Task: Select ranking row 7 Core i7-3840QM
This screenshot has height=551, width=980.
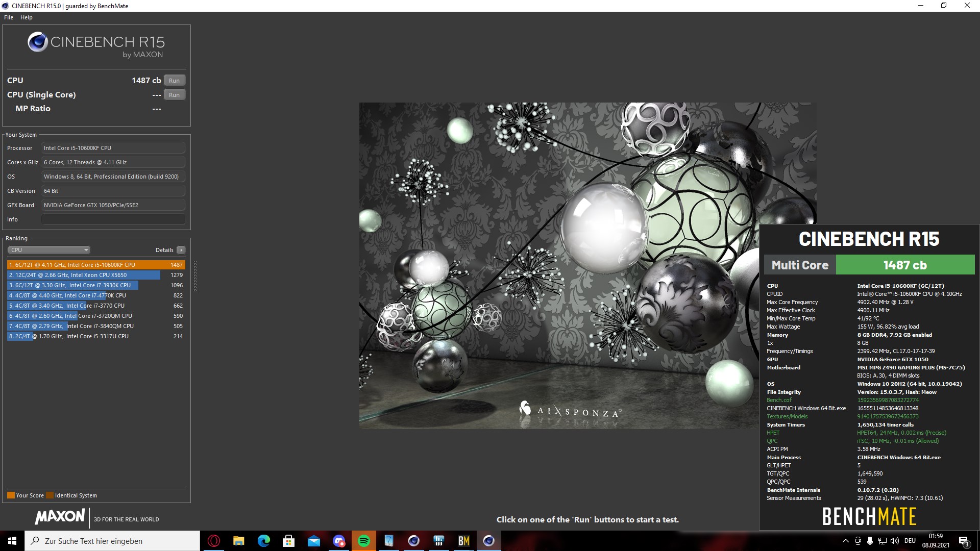Action: click(x=96, y=326)
